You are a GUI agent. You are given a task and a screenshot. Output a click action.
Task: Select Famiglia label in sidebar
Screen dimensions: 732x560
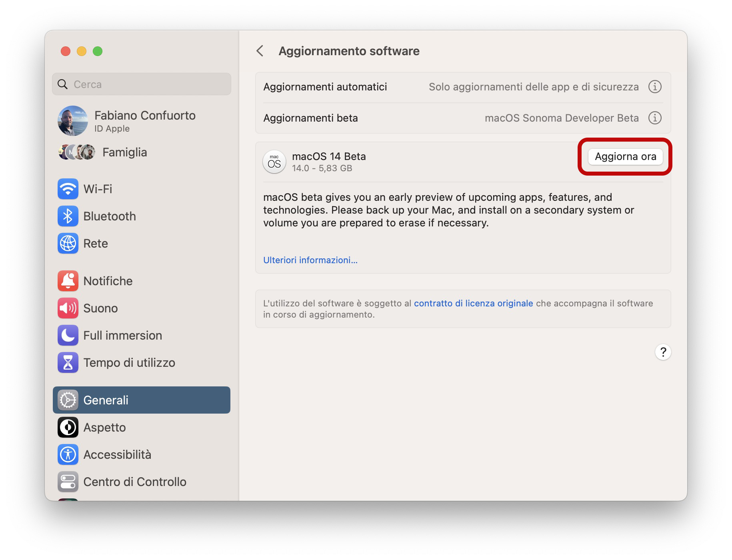pos(125,152)
